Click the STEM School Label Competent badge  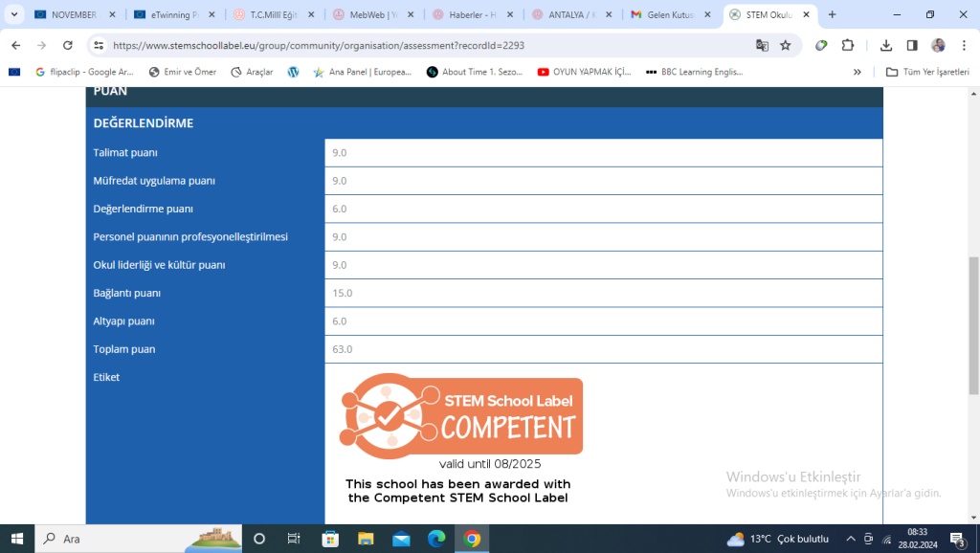pos(460,415)
